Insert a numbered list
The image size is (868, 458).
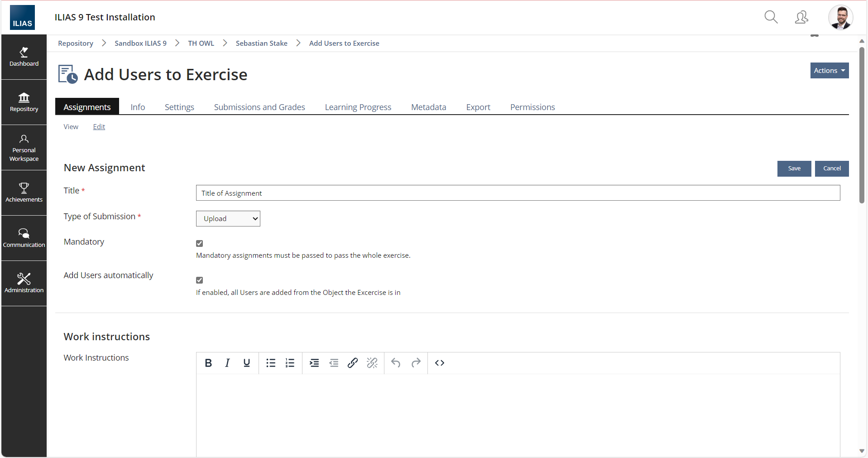[x=290, y=363]
